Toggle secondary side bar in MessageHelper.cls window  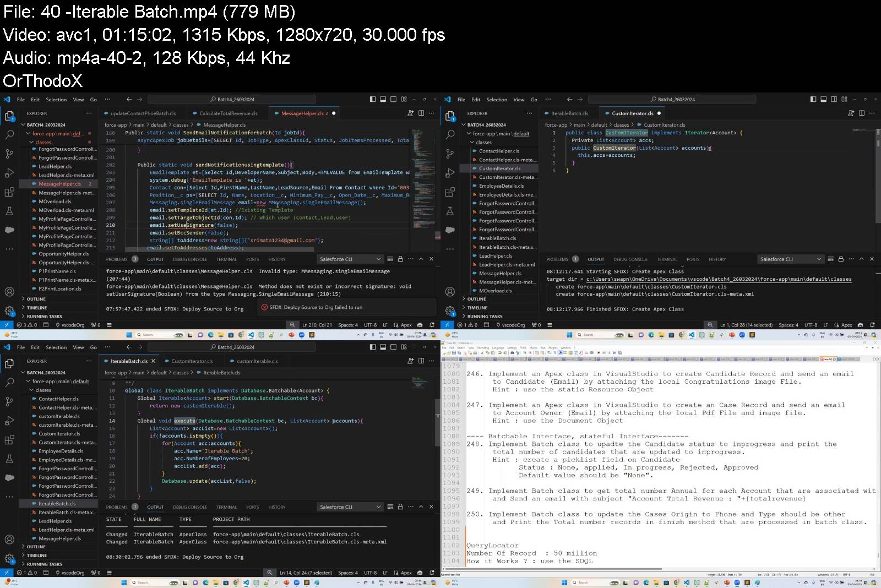coord(393,99)
